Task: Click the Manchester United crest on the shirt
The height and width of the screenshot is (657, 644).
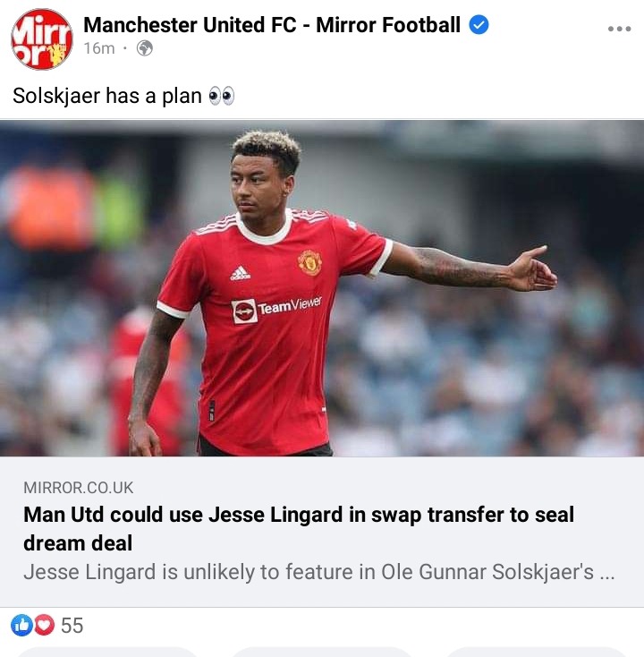Action: click(309, 263)
